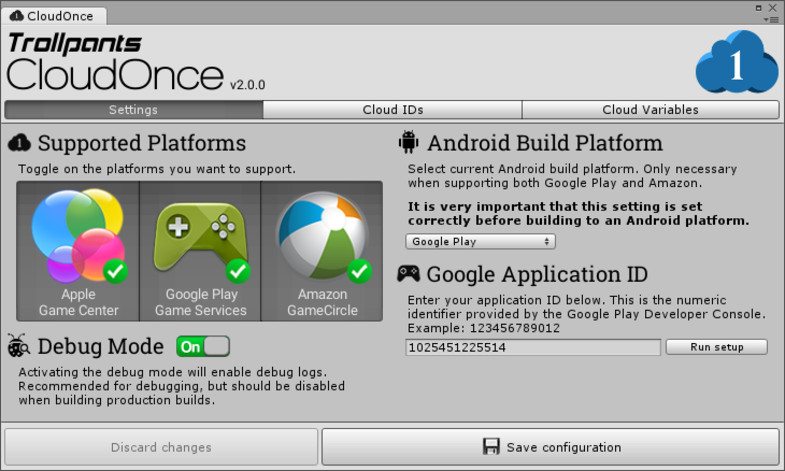785x471 pixels.
Task: Click the bug icon beside Debug Mode
Action: coord(19,346)
